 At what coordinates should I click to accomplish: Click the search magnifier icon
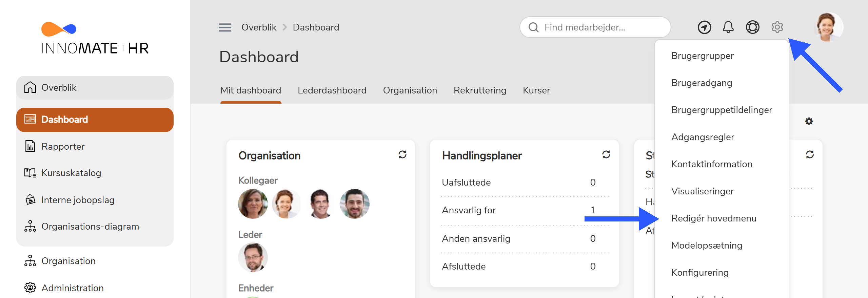point(534,27)
